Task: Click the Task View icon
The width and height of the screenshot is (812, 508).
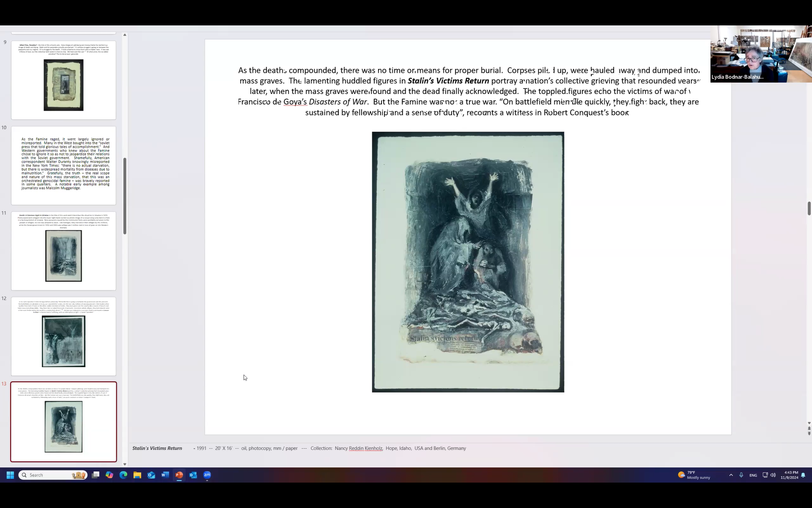Action: coord(96,475)
